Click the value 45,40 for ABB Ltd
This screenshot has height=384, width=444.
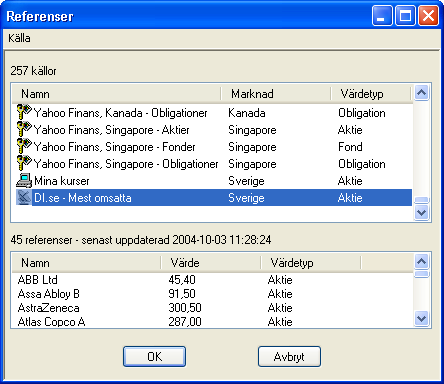tap(182, 280)
